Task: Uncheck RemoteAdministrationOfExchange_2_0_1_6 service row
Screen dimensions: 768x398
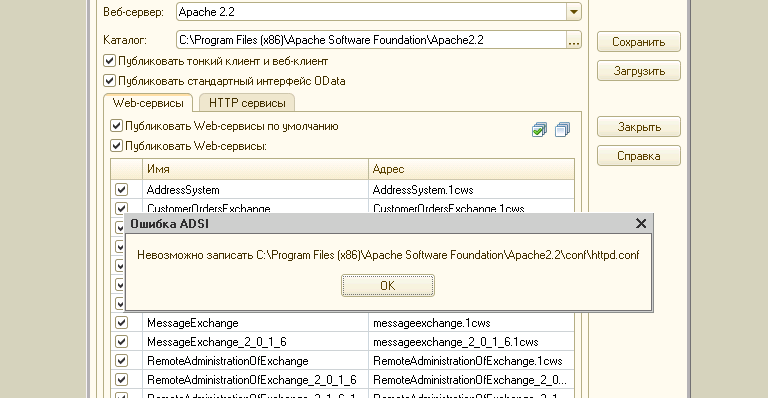Action: [121, 379]
